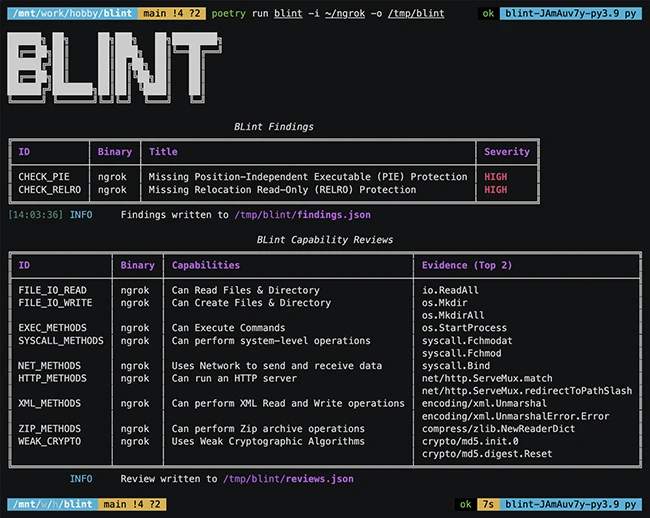Click the BLINT ASCII art banner
This screenshot has width=650, height=518.
pos(114,68)
